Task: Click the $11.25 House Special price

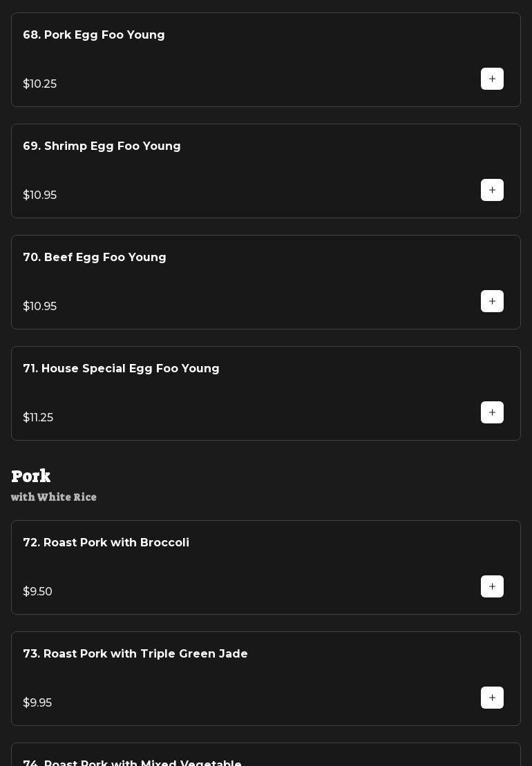Action: [38, 418]
